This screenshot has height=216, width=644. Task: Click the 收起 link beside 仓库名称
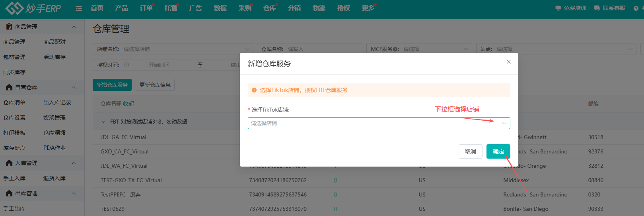click(x=128, y=104)
